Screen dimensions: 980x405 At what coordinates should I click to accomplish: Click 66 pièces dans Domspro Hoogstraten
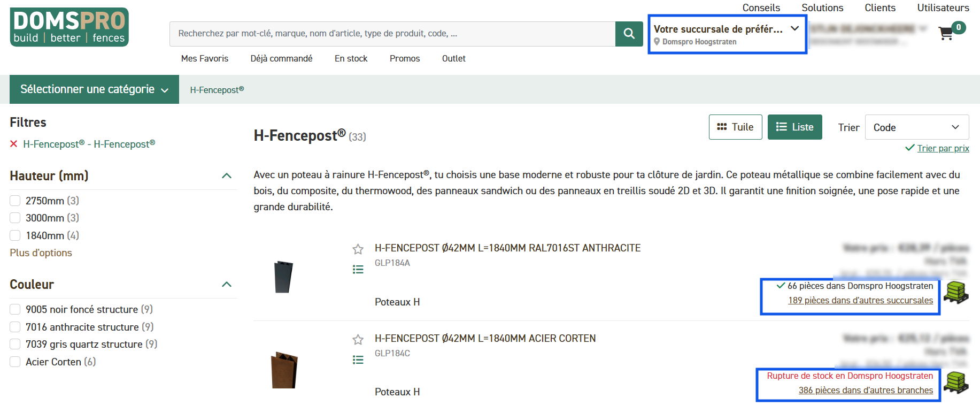pyautogui.click(x=860, y=286)
